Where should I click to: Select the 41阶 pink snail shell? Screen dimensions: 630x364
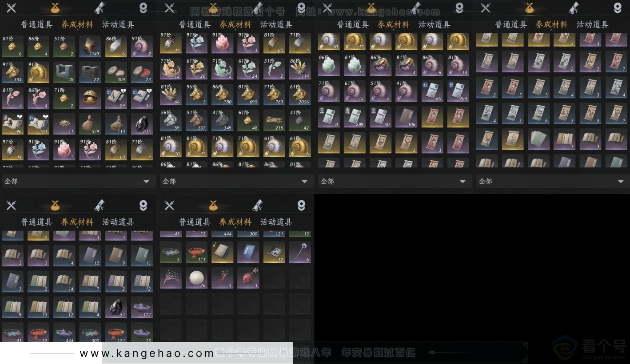[x=406, y=91]
